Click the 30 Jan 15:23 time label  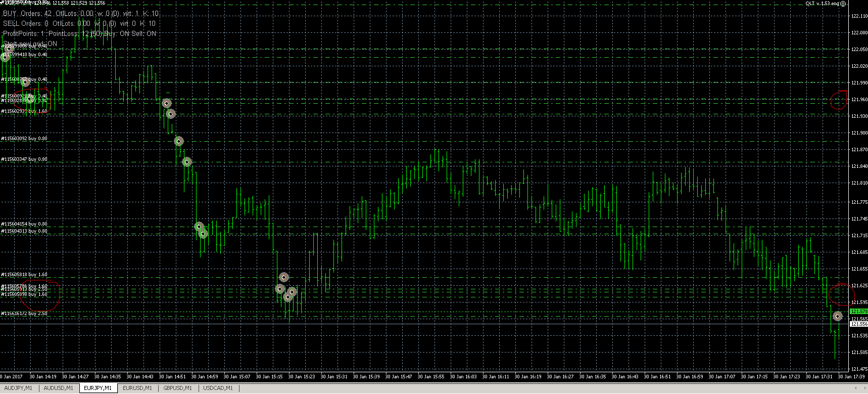point(302,377)
